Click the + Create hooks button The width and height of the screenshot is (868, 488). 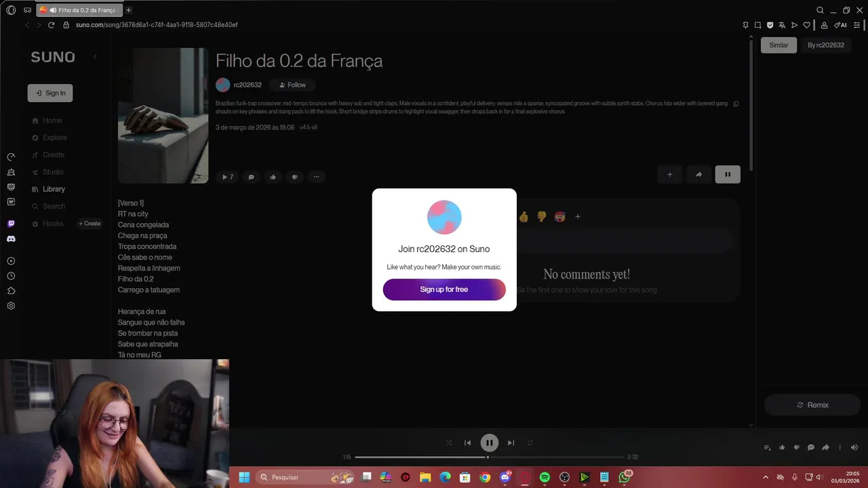(90, 224)
